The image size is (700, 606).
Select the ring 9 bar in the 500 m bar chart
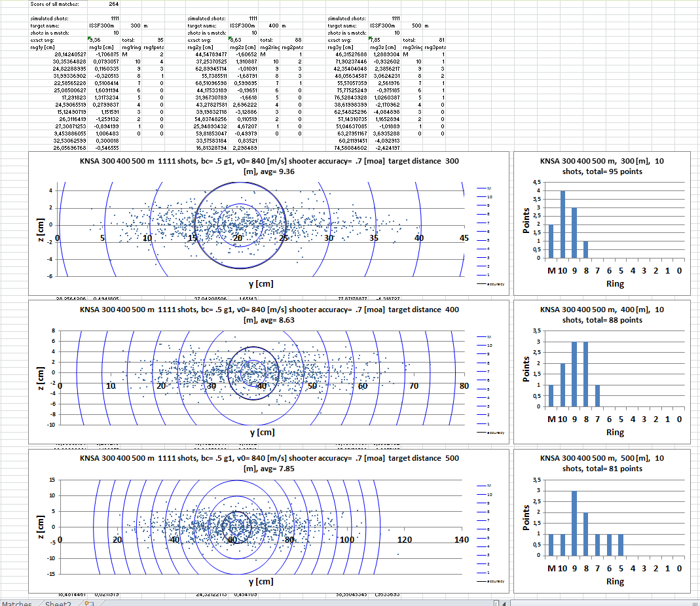(x=574, y=523)
